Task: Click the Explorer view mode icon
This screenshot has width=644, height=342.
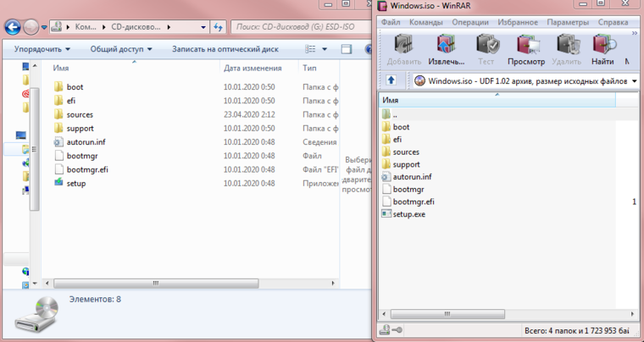Action: click(310, 49)
